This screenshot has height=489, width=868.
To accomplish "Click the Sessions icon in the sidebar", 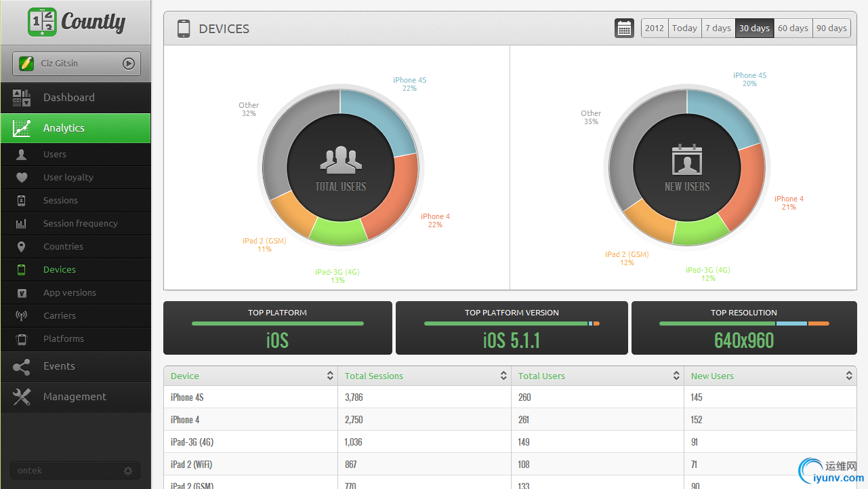I will point(22,201).
